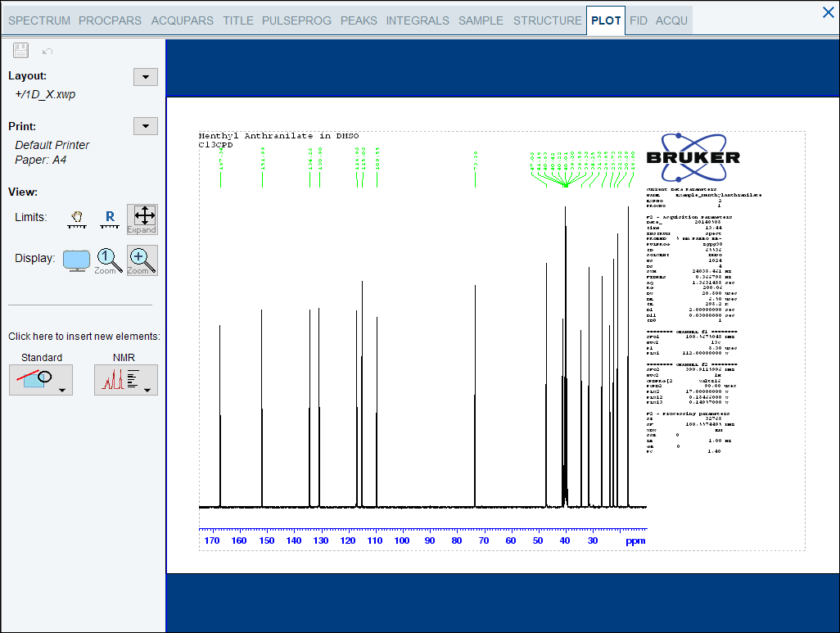Viewport: 840px width, 633px height.
Task: Open the NMR elements insert dropdown
Action: pyautogui.click(x=126, y=380)
